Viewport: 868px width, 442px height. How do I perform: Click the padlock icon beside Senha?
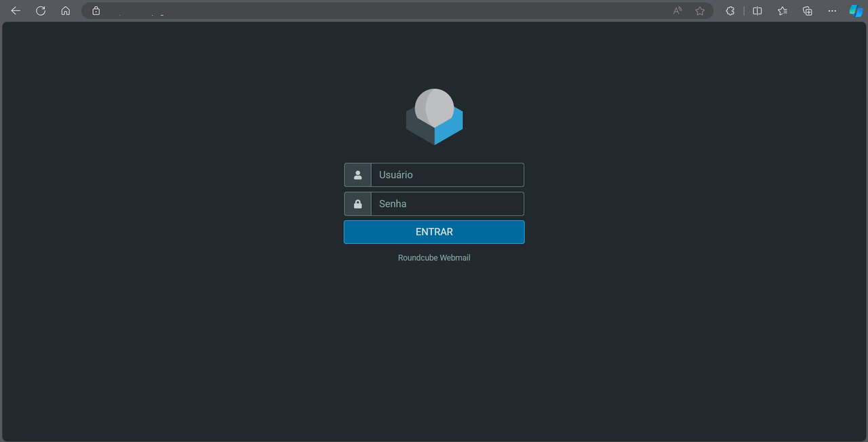point(357,204)
